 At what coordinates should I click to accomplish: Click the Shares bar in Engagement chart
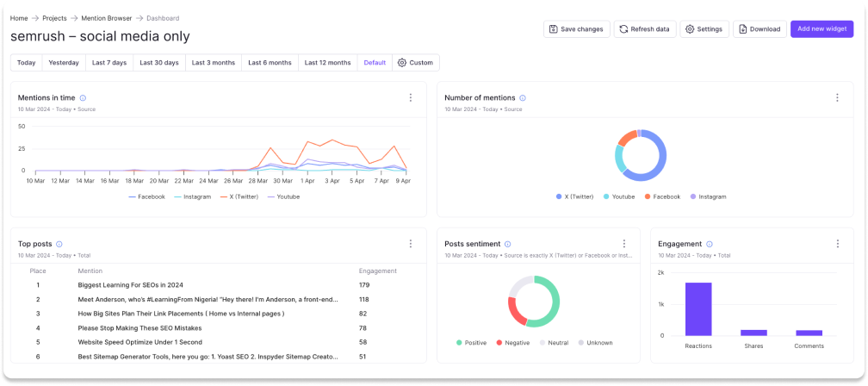[x=753, y=333]
